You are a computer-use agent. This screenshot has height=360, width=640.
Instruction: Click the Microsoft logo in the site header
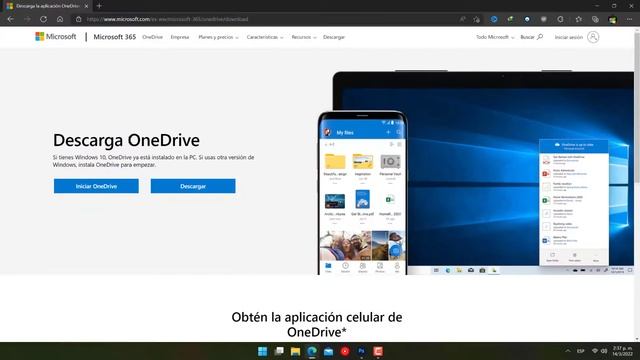56,37
